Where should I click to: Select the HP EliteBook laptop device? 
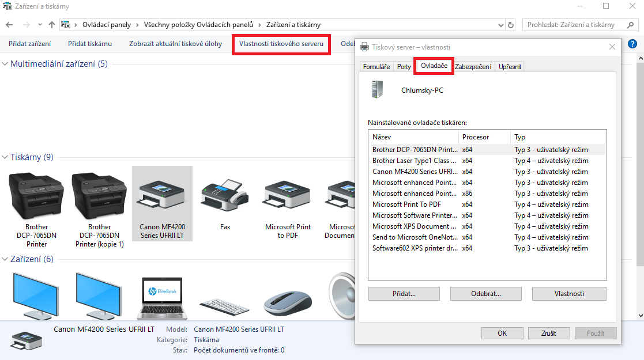pos(162,298)
